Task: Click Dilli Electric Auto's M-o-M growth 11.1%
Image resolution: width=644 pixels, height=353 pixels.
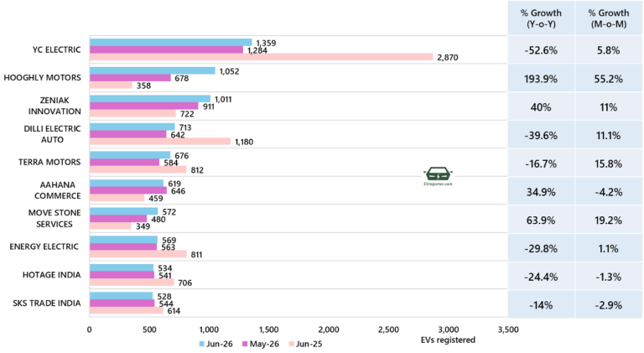Action: coord(609,136)
